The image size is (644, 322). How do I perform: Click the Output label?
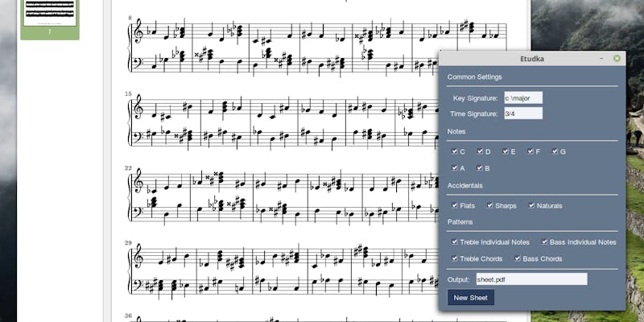click(x=458, y=279)
